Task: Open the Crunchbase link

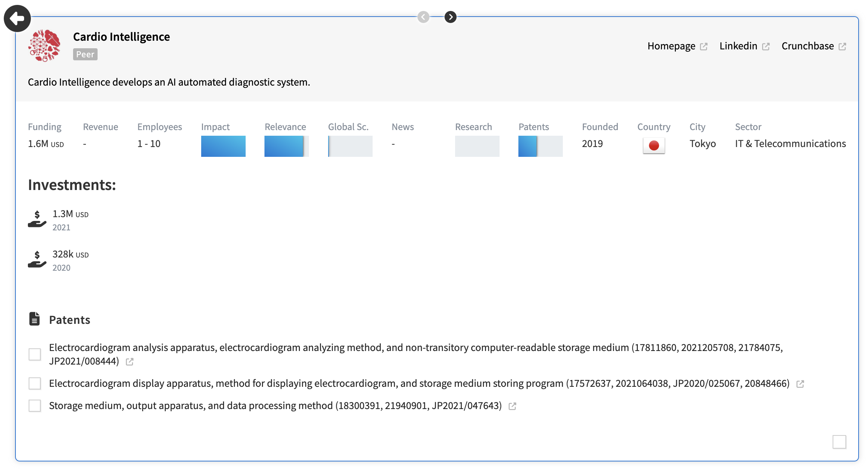Action: 807,46
